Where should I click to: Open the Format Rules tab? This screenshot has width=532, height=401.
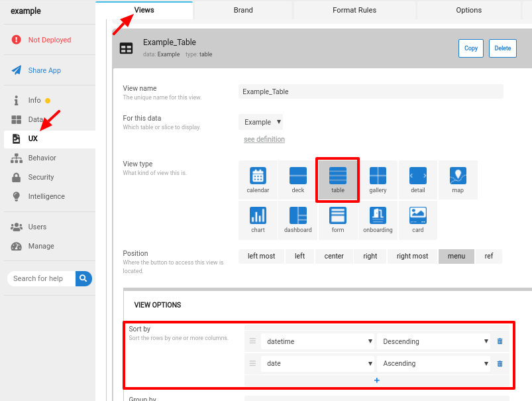tap(354, 10)
